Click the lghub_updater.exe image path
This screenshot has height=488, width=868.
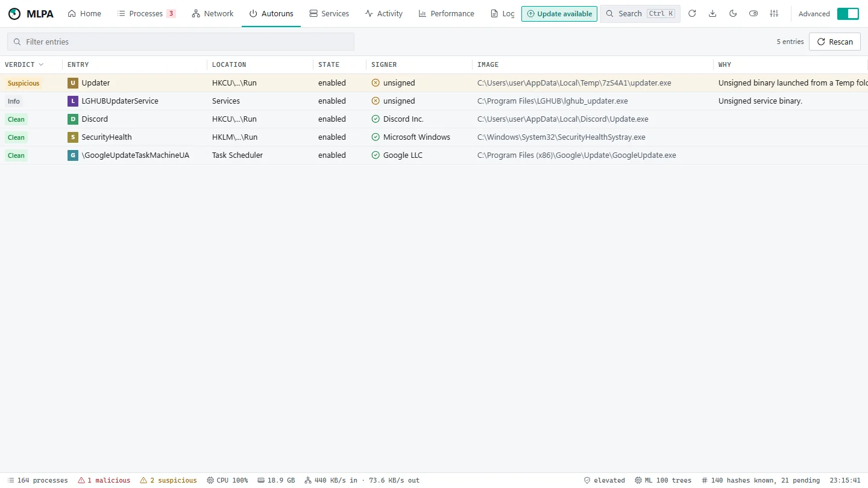click(553, 101)
